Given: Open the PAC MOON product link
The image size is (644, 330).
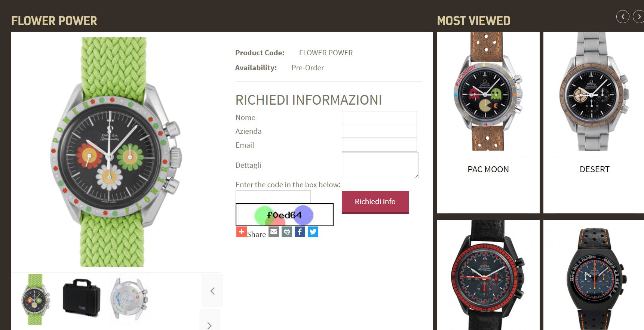Looking at the screenshot, I should (x=488, y=169).
